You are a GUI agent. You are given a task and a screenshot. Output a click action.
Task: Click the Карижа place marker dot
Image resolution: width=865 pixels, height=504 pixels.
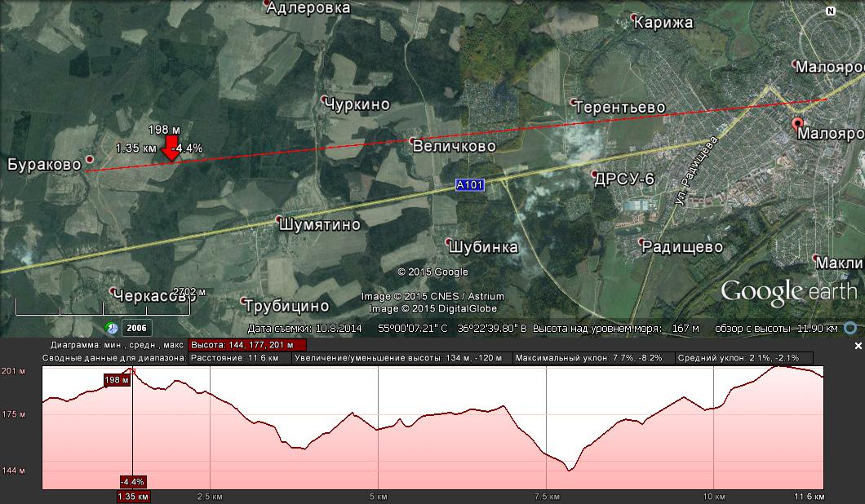(634, 18)
